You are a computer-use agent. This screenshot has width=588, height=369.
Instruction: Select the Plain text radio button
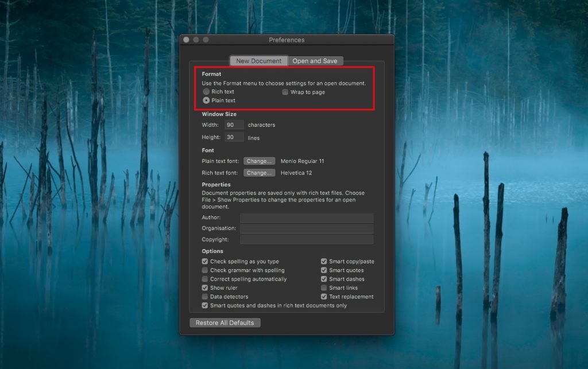point(207,100)
